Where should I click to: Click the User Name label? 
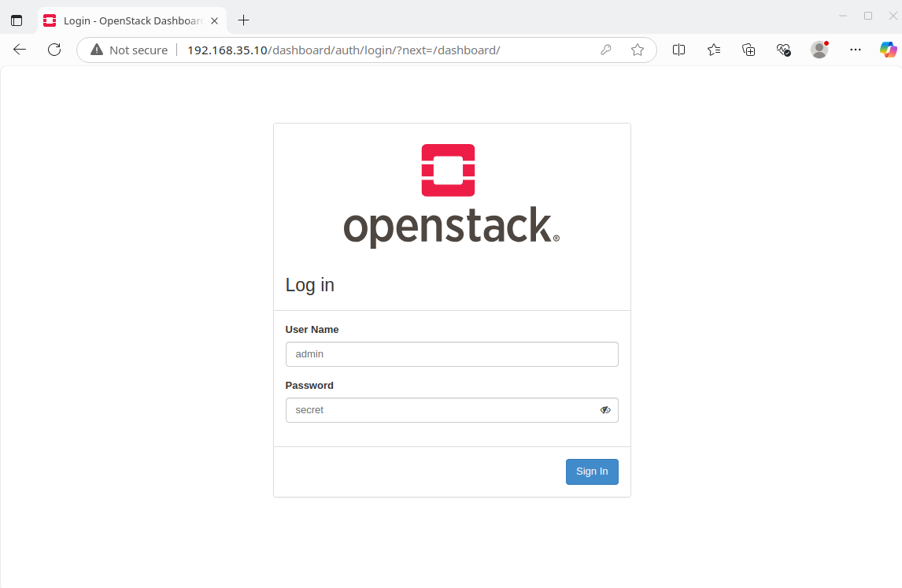coord(312,330)
